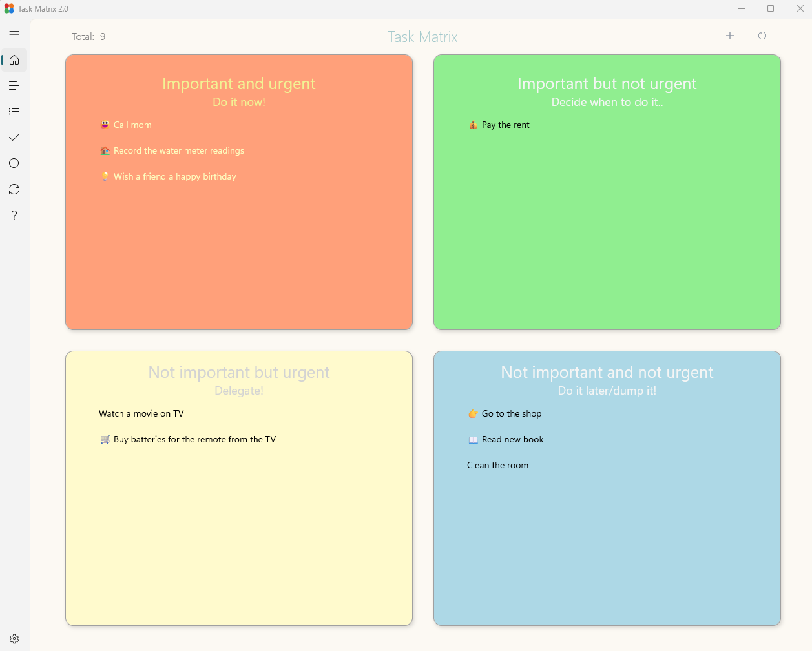Image resolution: width=812 pixels, height=651 pixels.
Task: Click the Decide when to do it subtitle
Action: point(607,102)
